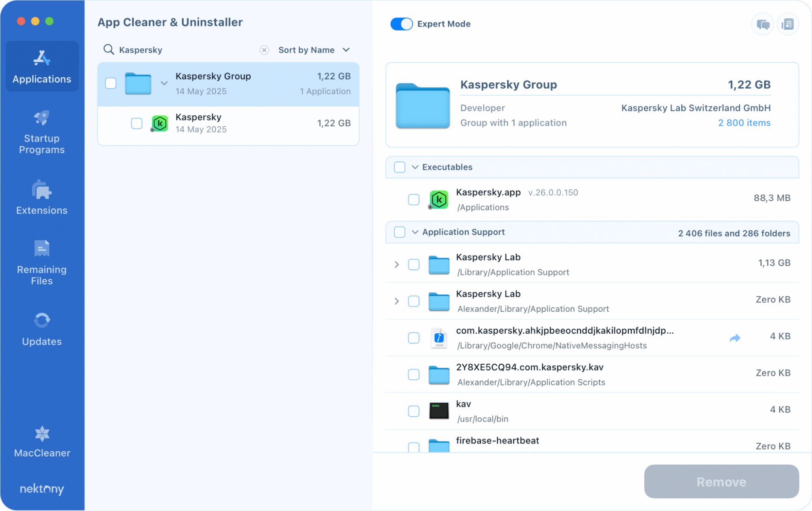Expand the Kaspersky Lab folder contents
This screenshot has width=812, height=511.
click(x=396, y=264)
